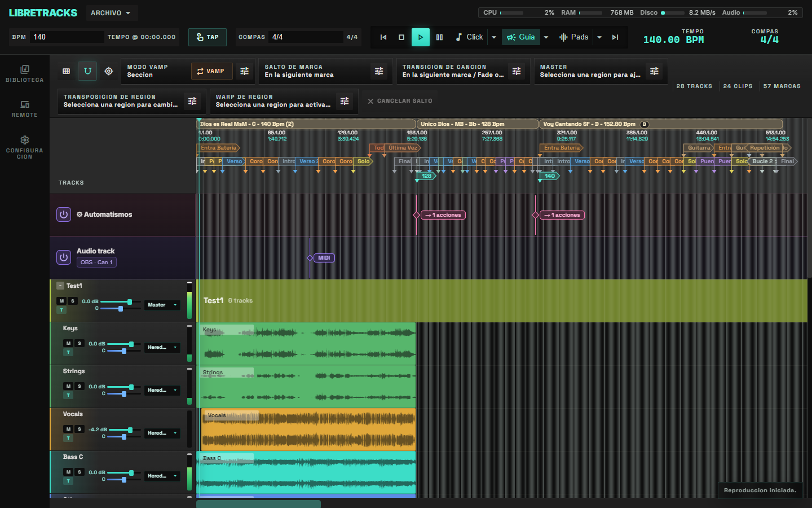Open dropdown arrow next to Guia
The width and height of the screenshot is (812, 508).
click(546, 37)
